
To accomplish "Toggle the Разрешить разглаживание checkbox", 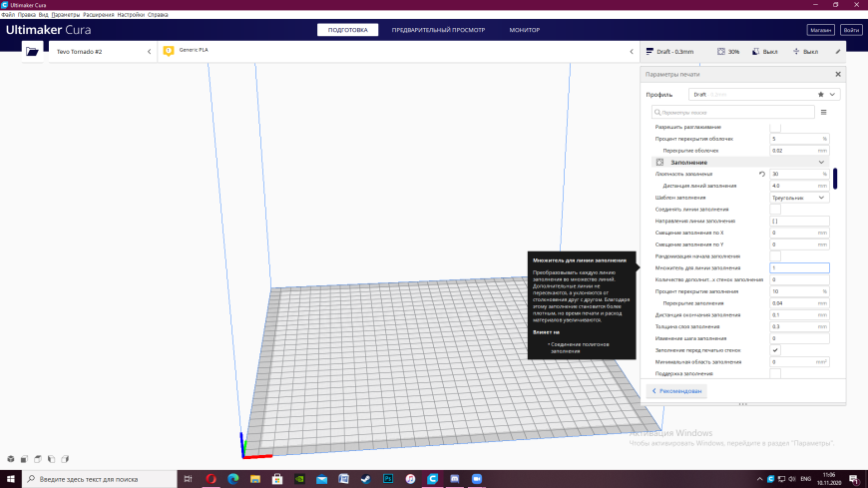I will (x=775, y=127).
